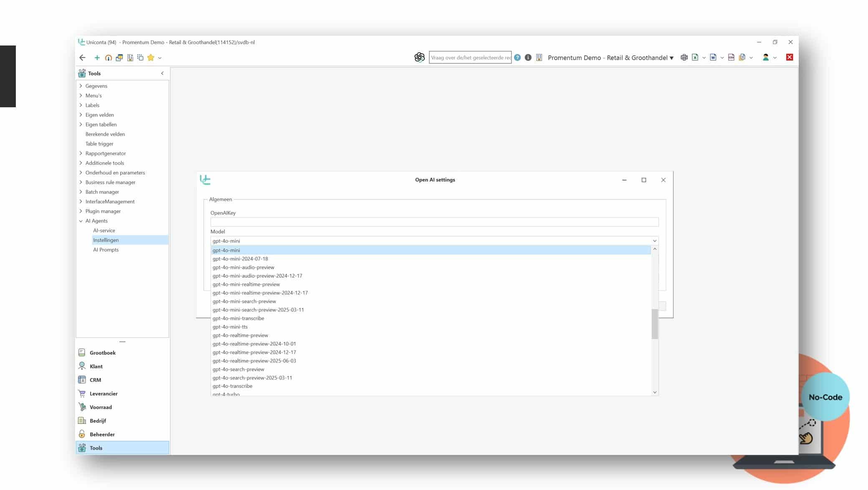Image resolution: width=868 pixels, height=490 pixels.
Task: Focus the 'Vraag over de/het geselecteerde' input
Action: click(470, 58)
